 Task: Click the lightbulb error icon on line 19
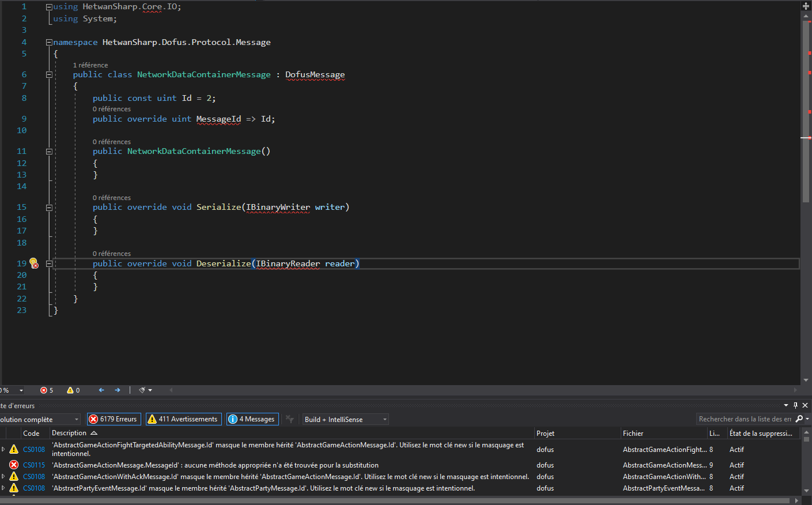coord(33,263)
